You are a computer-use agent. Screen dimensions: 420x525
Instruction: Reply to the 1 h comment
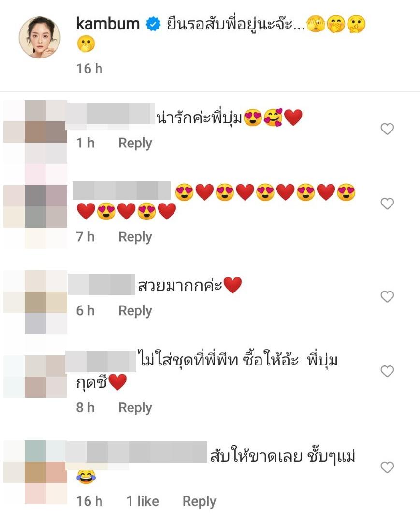click(135, 143)
